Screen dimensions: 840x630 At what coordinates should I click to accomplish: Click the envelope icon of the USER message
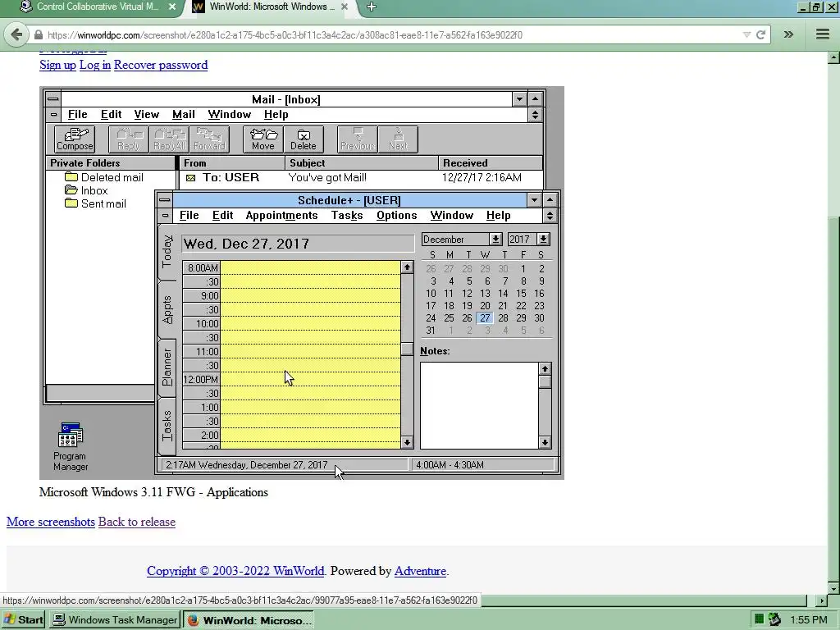190,178
